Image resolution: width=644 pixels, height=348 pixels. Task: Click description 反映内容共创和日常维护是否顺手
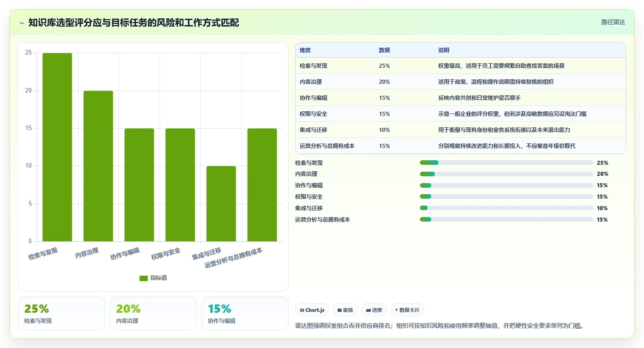(x=479, y=98)
